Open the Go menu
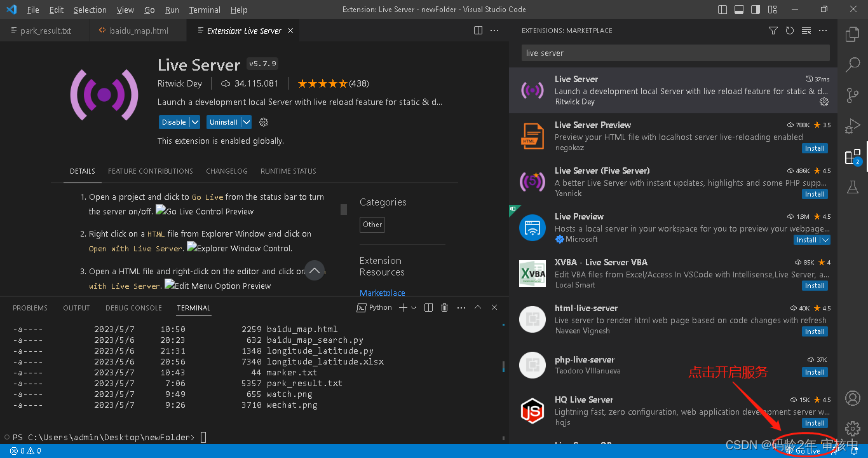Image resolution: width=868 pixels, height=458 pixels. pyautogui.click(x=149, y=10)
